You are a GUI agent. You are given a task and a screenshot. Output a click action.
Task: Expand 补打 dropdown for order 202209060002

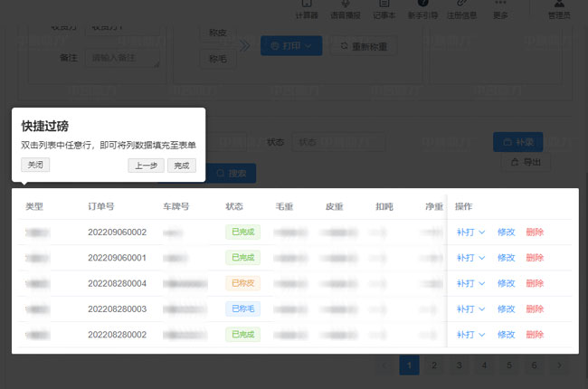pos(470,232)
